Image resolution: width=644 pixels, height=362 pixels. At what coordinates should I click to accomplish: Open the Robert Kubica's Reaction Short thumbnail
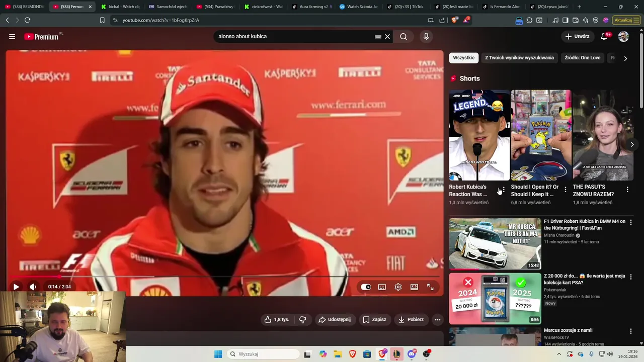479,135
